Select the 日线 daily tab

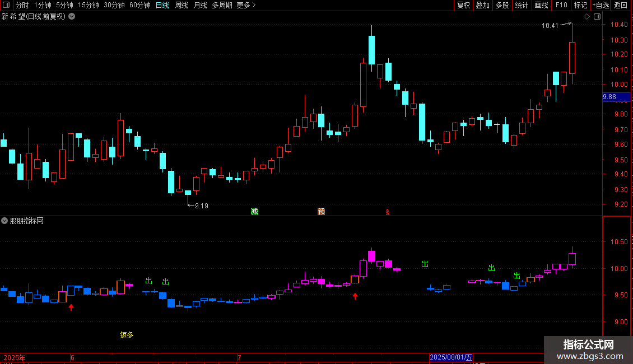162,5
